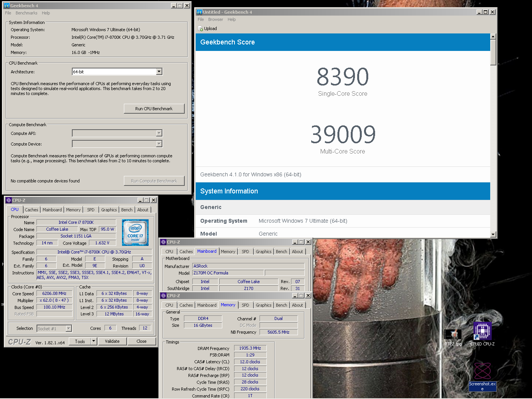Screen dimensions: 532x399
Task: Click Geekbench 4 main window title icon
Action: tap(6, 6)
